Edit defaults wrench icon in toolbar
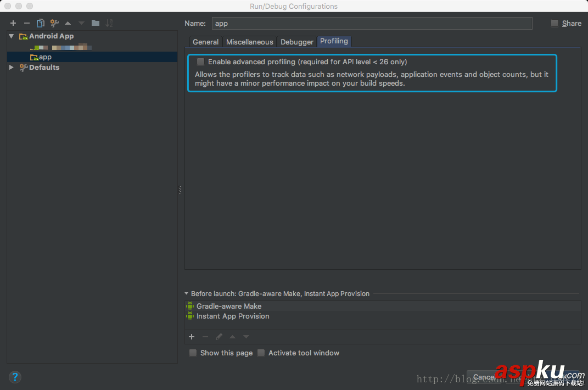The height and width of the screenshot is (390, 588). point(54,23)
